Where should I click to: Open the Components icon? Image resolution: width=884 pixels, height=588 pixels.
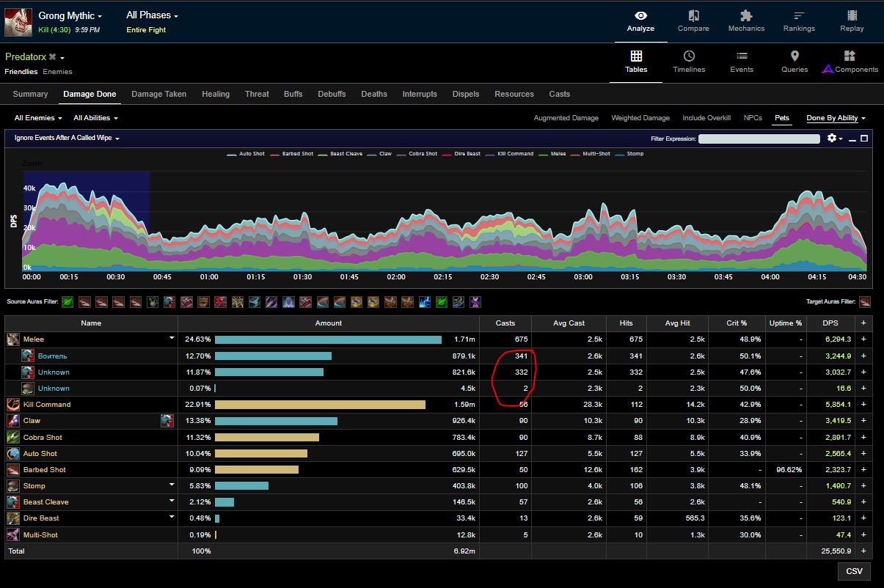[850, 56]
